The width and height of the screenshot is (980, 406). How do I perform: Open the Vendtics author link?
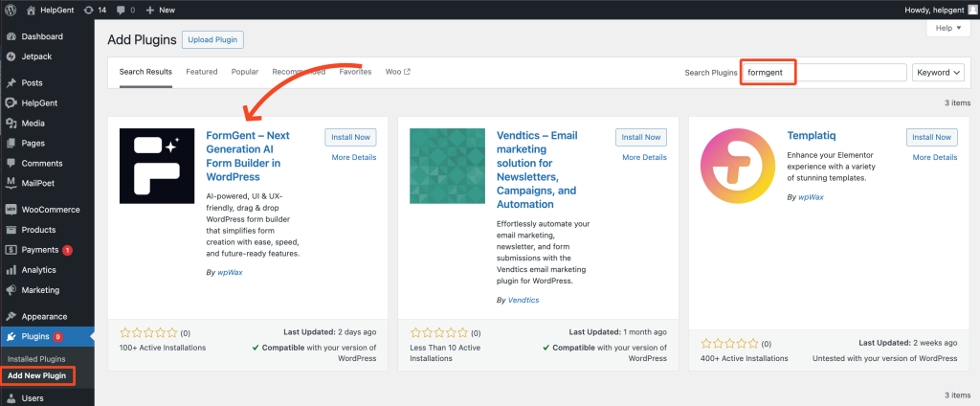coord(523,301)
